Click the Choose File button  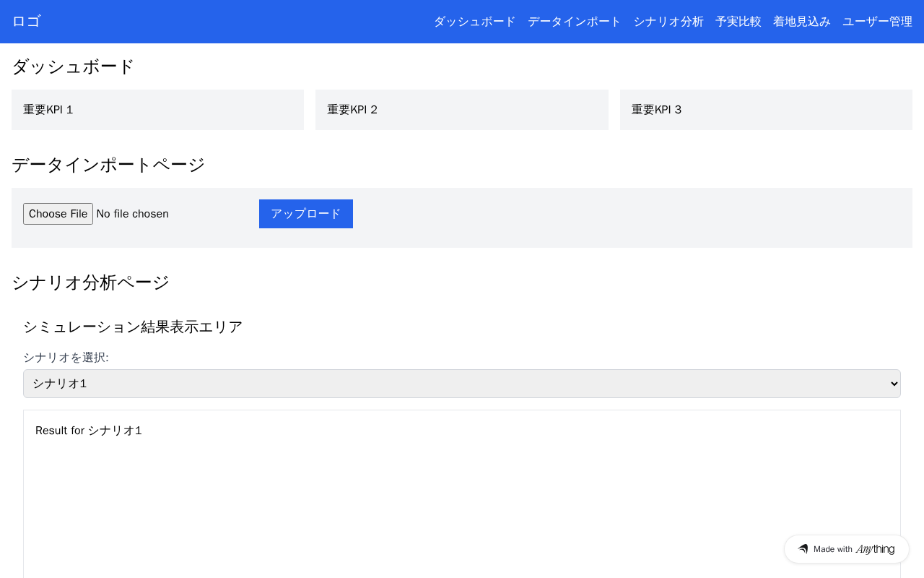coord(58,214)
